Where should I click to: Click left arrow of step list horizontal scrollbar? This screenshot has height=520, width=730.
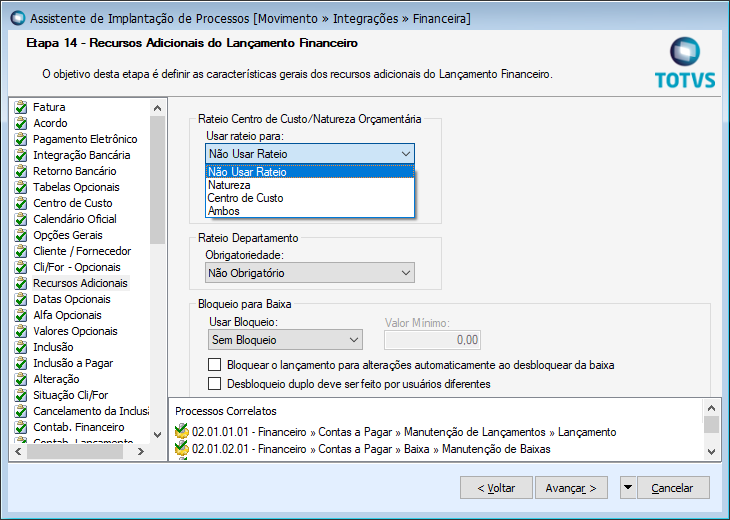click(x=18, y=451)
